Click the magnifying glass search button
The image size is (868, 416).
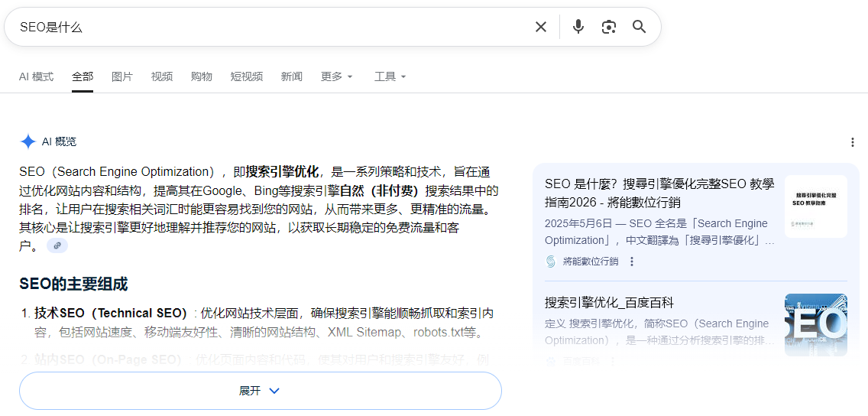click(x=640, y=28)
